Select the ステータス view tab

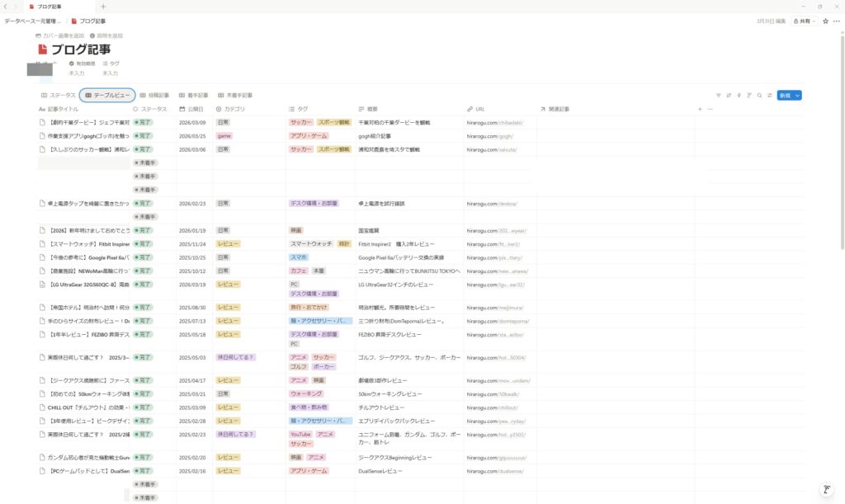[59, 96]
